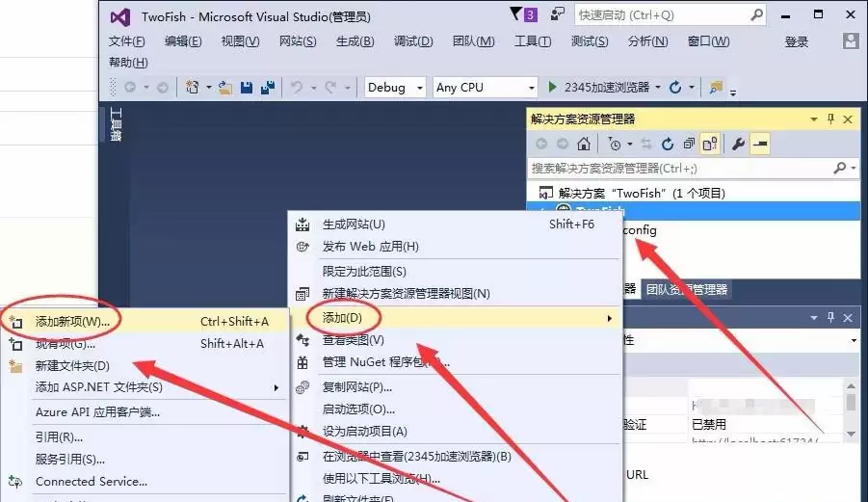Click the 登录 sign-in link
868x502 pixels.
coord(796,41)
